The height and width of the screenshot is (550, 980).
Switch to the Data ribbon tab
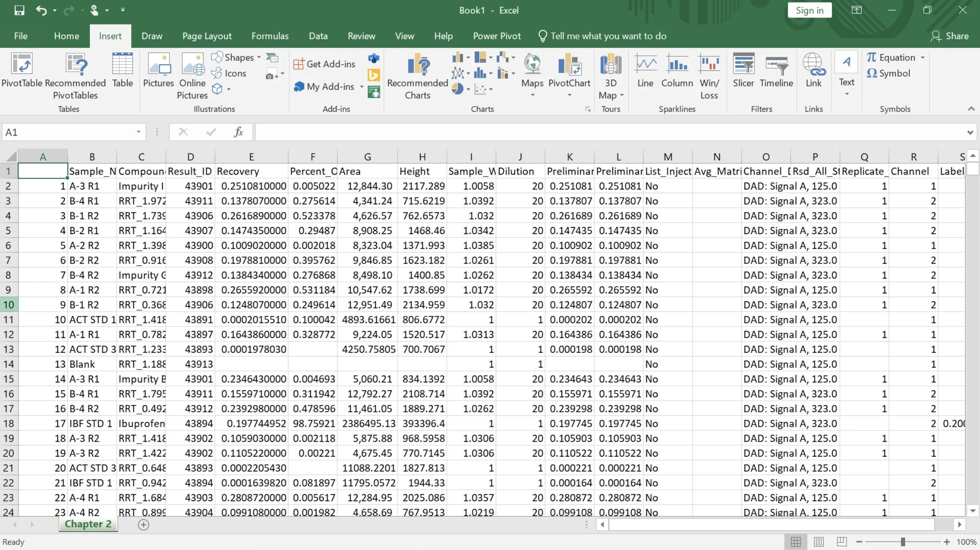point(318,36)
